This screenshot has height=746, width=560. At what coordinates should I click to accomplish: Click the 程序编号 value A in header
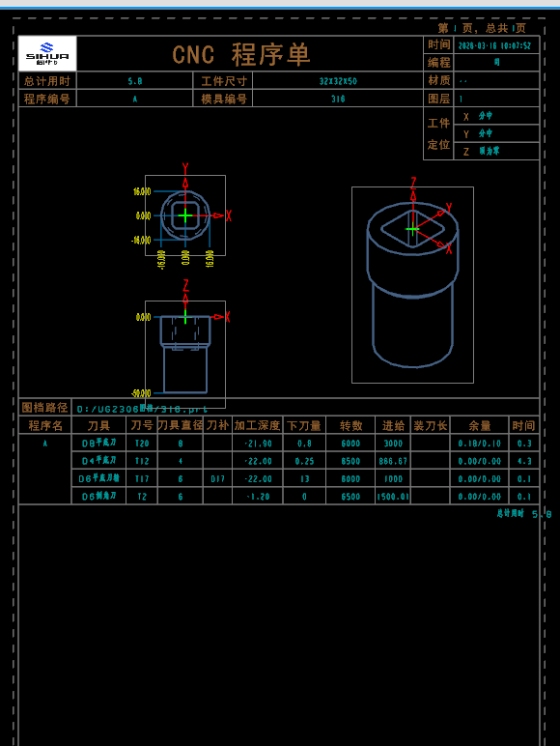click(x=135, y=99)
